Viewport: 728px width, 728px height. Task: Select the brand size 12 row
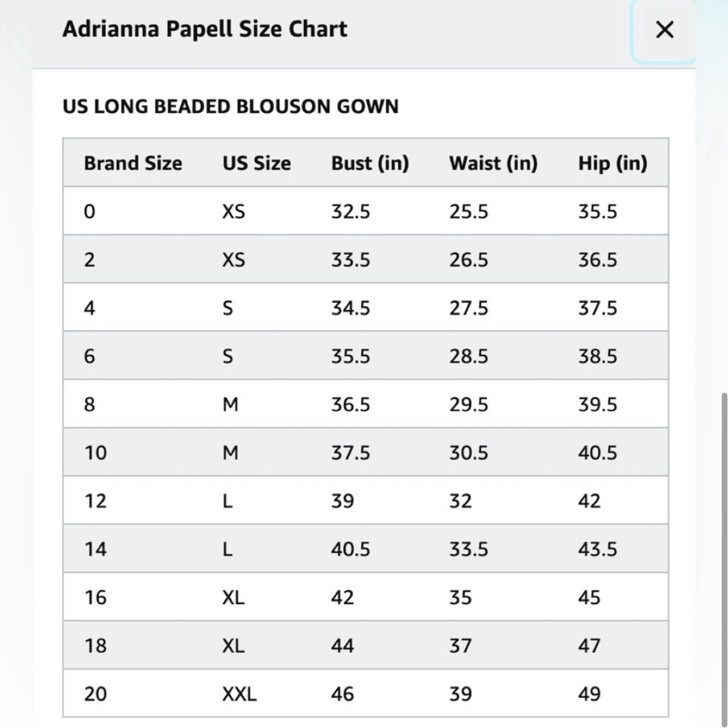(365, 501)
